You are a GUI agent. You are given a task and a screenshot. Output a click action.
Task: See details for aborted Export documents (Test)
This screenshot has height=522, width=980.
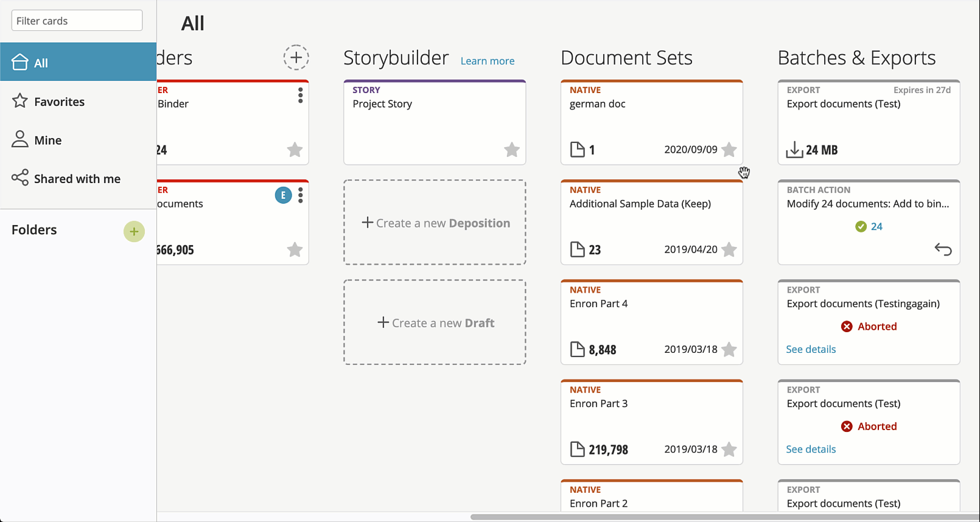tap(811, 449)
